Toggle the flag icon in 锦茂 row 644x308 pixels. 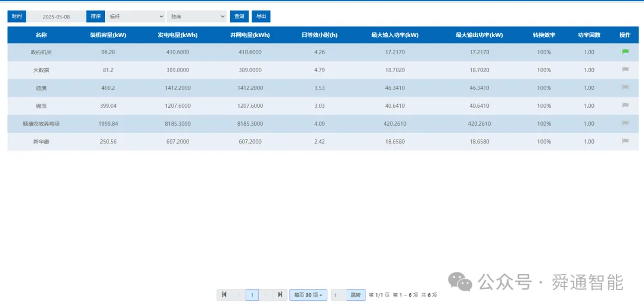(625, 105)
